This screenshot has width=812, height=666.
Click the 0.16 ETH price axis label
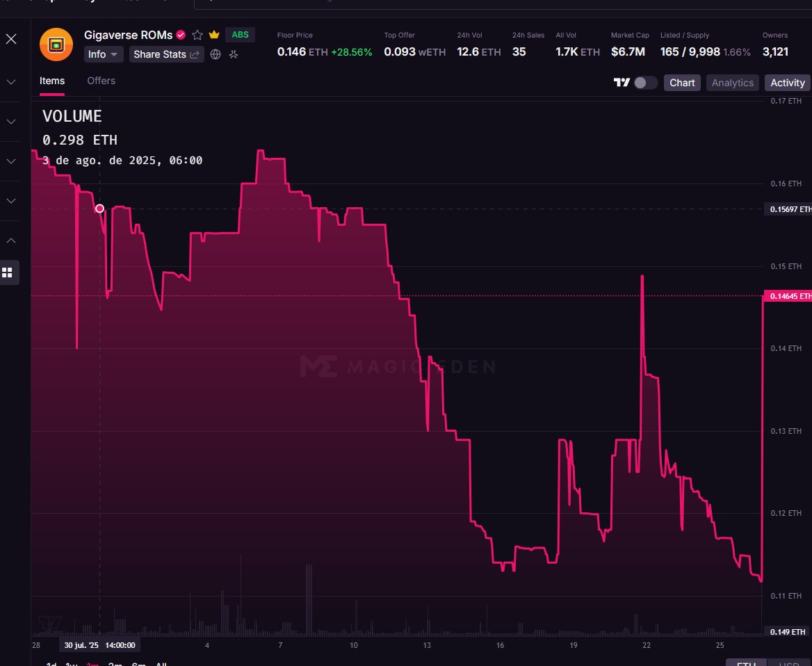[x=786, y=184]
